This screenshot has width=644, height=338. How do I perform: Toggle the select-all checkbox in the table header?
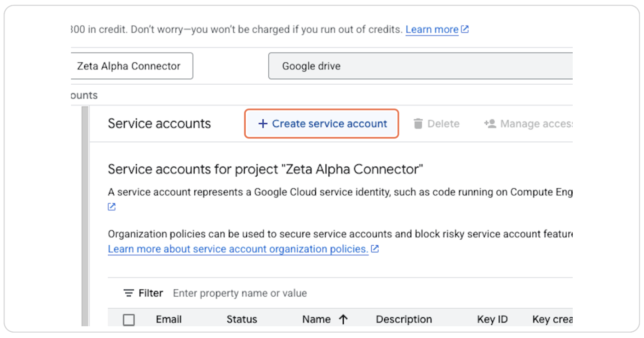point(129,320)
